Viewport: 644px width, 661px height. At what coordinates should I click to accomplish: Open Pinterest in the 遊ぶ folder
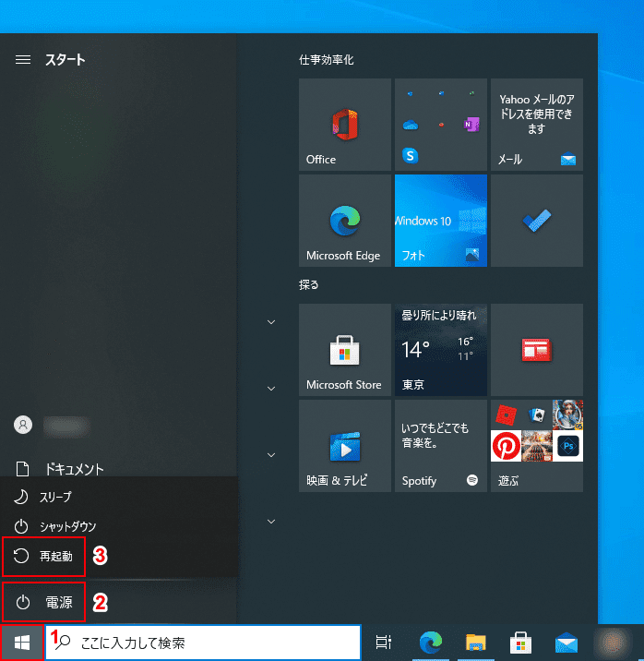pos(506,446)
